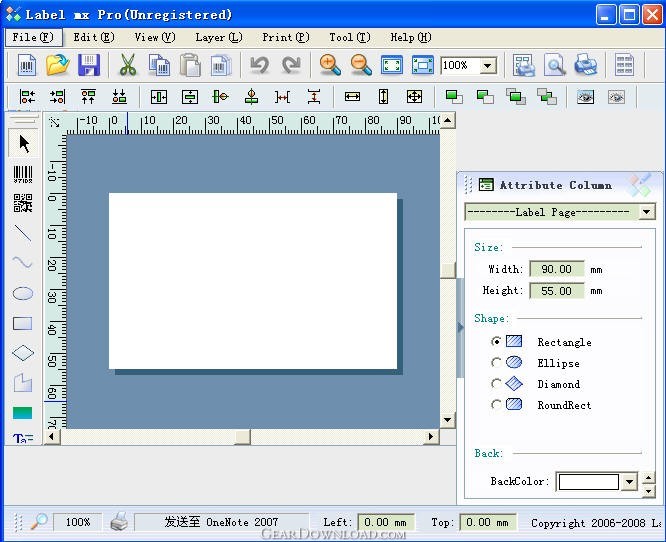Click the zoom in magnifier icon
Image resolution: width=666 pixels, height=542 pixels.
coord(330,65)
